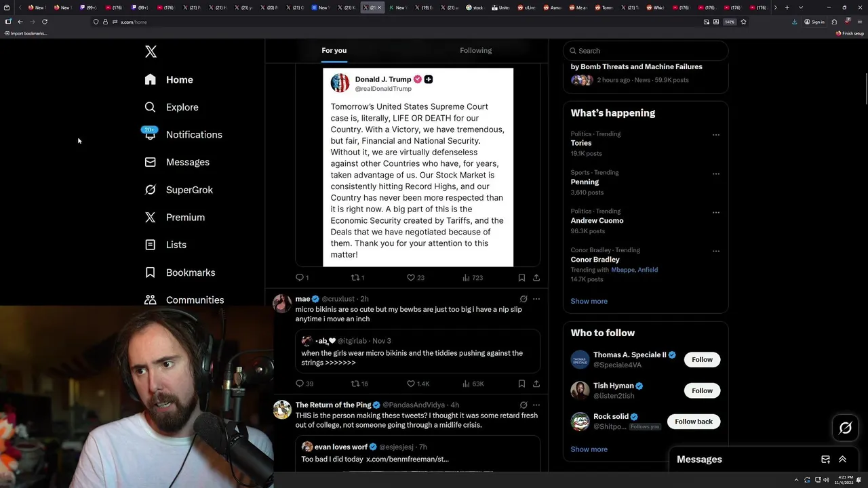The image size is (868, 488).
Task: Open Communities in sidebar
Action: coord(184,300)
